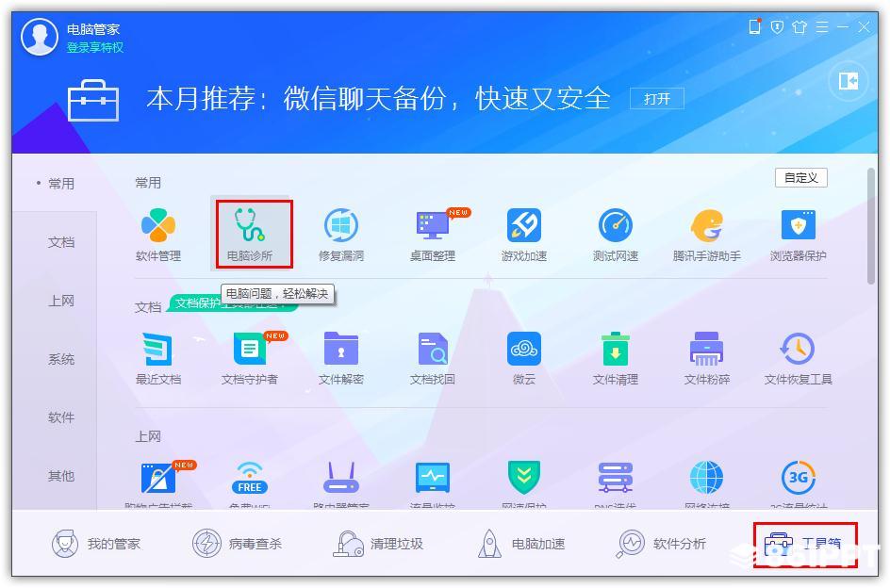
Task: Click the 打开 button in banner
Action: tap(657, 99)
